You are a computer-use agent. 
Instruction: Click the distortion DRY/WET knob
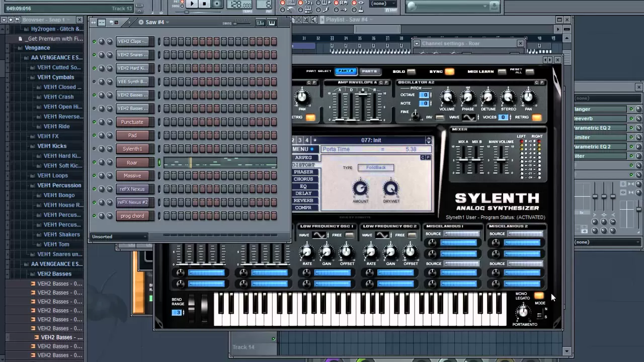[x=390, y=189]
